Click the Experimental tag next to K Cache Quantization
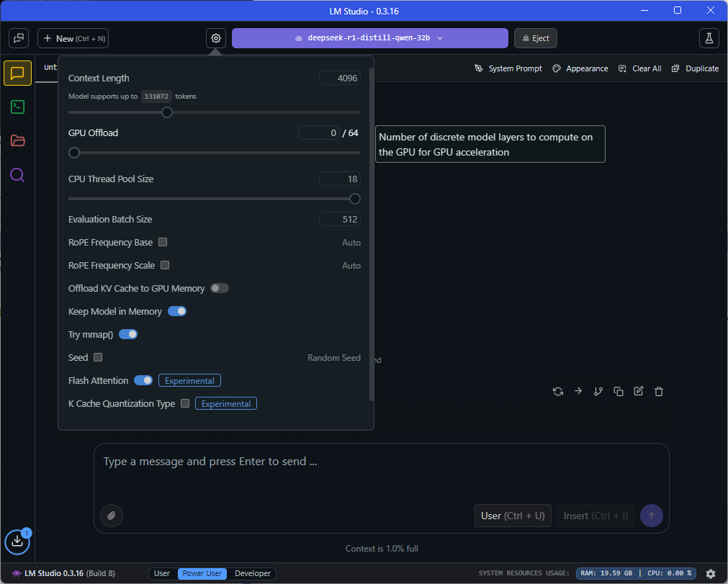The image size is (728, 584). point(226,403)
